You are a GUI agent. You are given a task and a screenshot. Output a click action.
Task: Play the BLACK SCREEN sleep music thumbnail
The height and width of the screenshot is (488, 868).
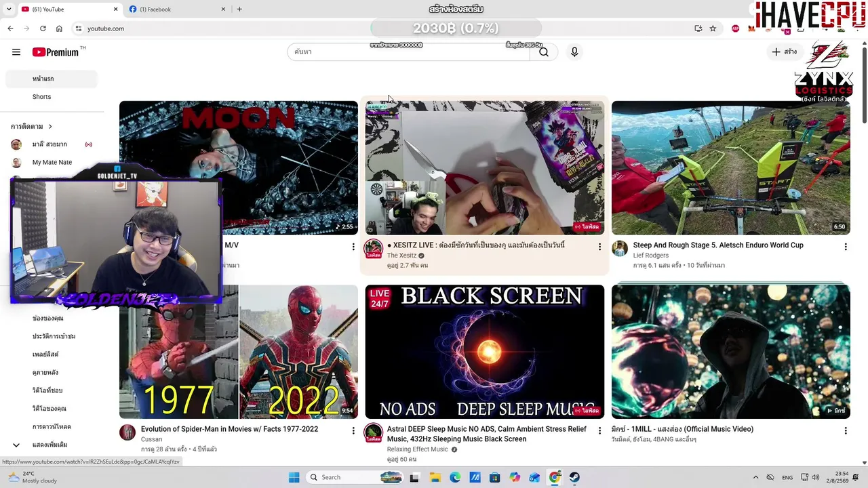pyautogui.click(x=485, y=352)
